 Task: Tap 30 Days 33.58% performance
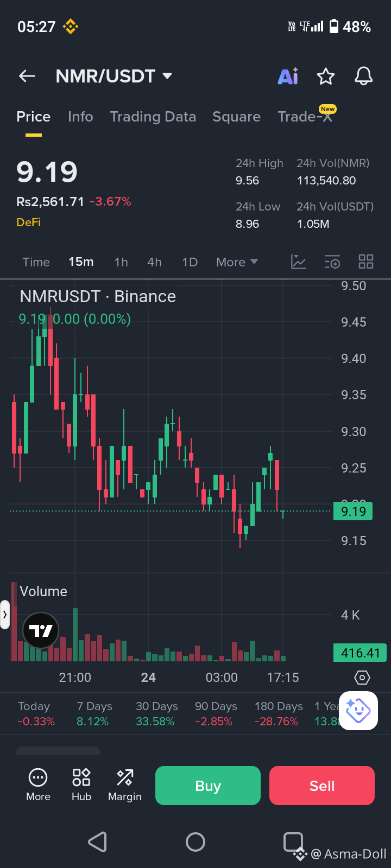pyautogui.click(x=156, y=713)
